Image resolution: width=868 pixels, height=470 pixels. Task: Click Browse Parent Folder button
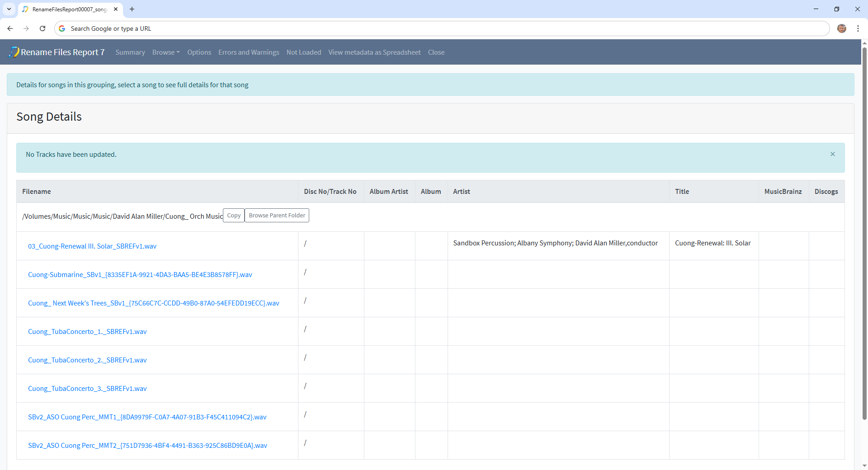coord(277,216)
